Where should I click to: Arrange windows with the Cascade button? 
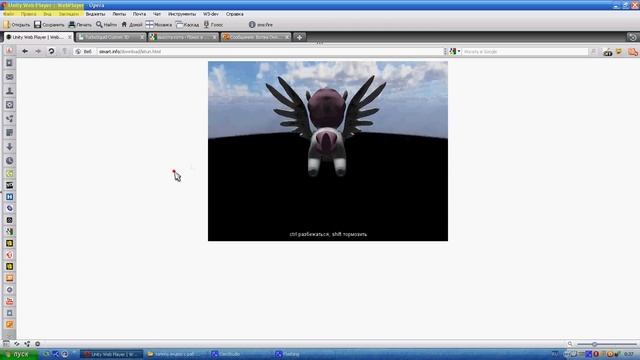[x=187, y=25]
